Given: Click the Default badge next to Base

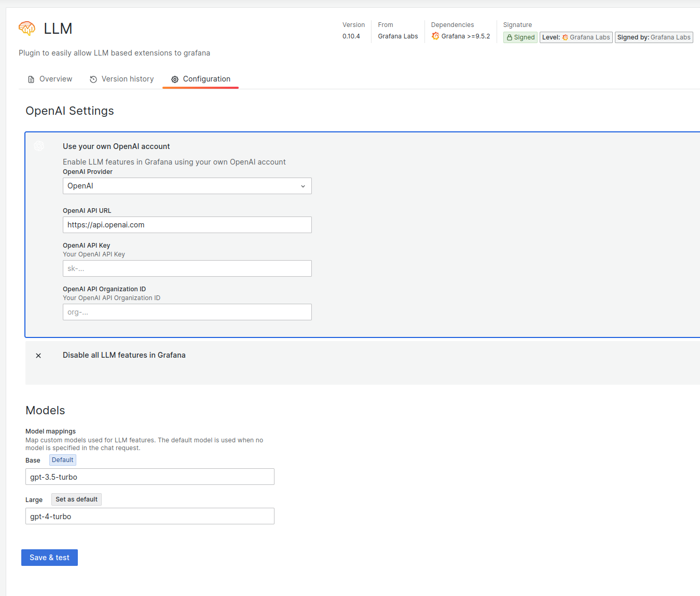Looking at the screenshot, I should [x=62, y=459].
